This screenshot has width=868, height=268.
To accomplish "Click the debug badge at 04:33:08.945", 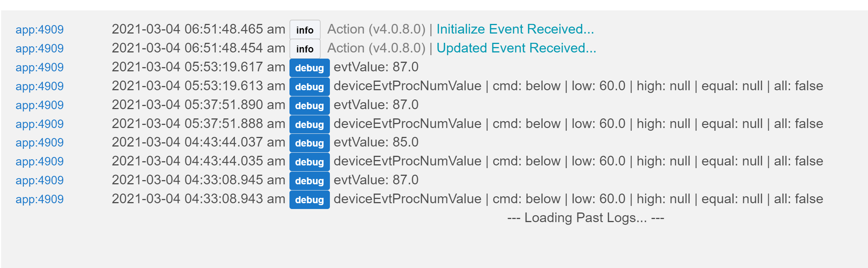I will (309, 181).
